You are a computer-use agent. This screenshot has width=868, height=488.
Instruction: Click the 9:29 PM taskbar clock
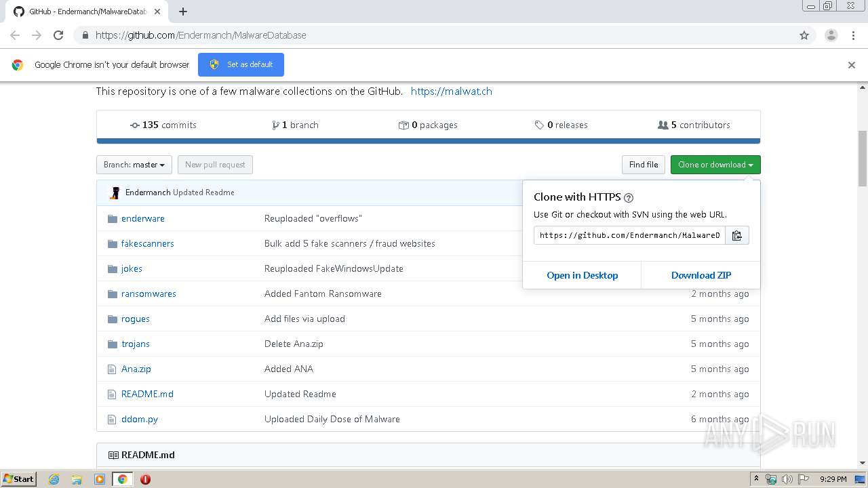[x=833, y=479]
